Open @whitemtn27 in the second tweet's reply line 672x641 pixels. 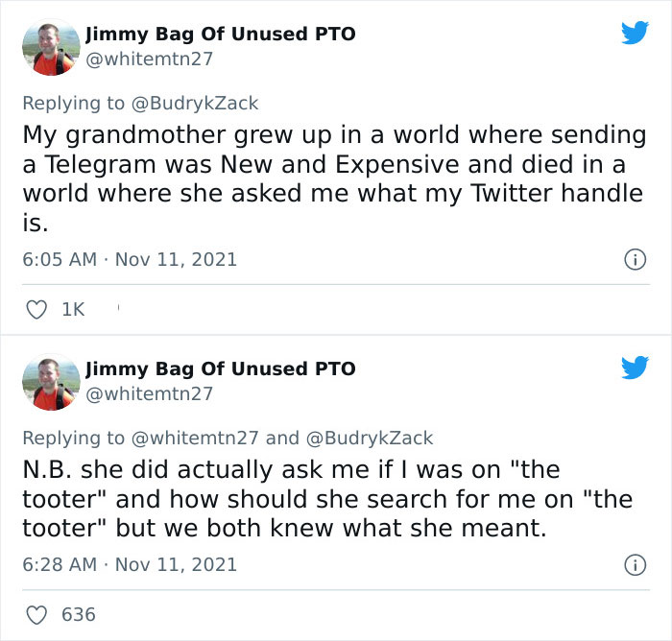pos(195,438)
